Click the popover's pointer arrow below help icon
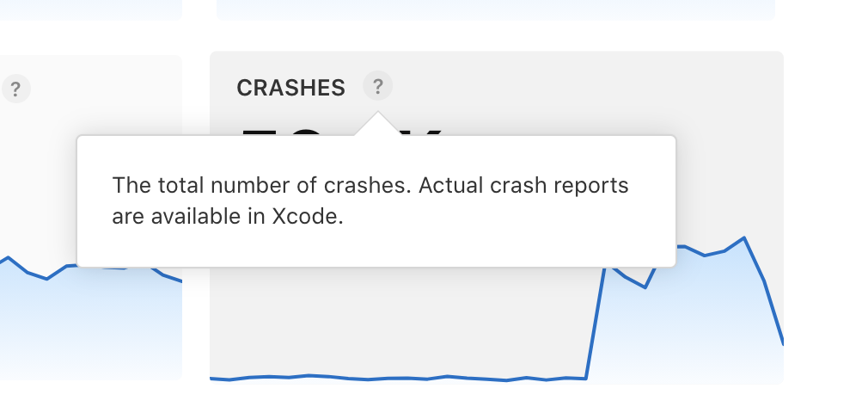Screen dimensions: 868x413 coord(377,125)
